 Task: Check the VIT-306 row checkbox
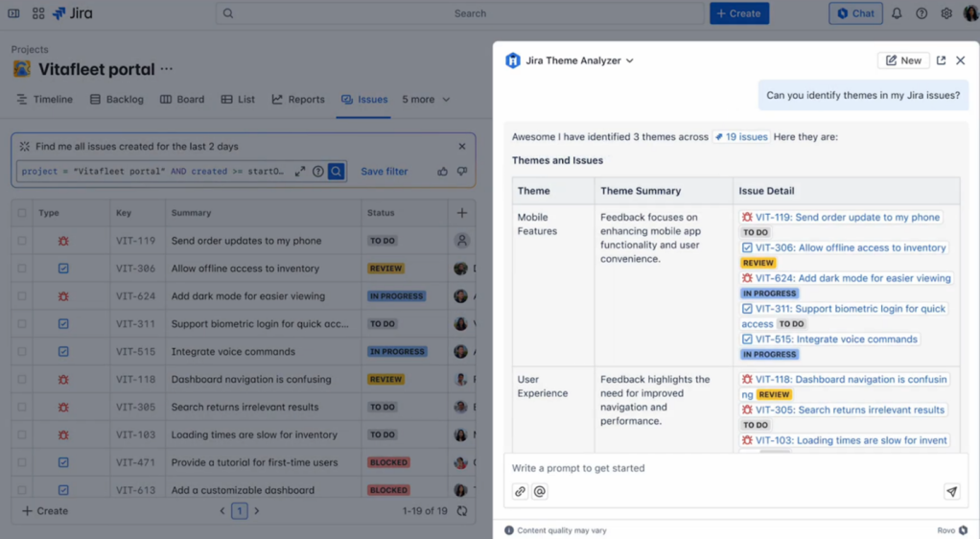[22, 269]
